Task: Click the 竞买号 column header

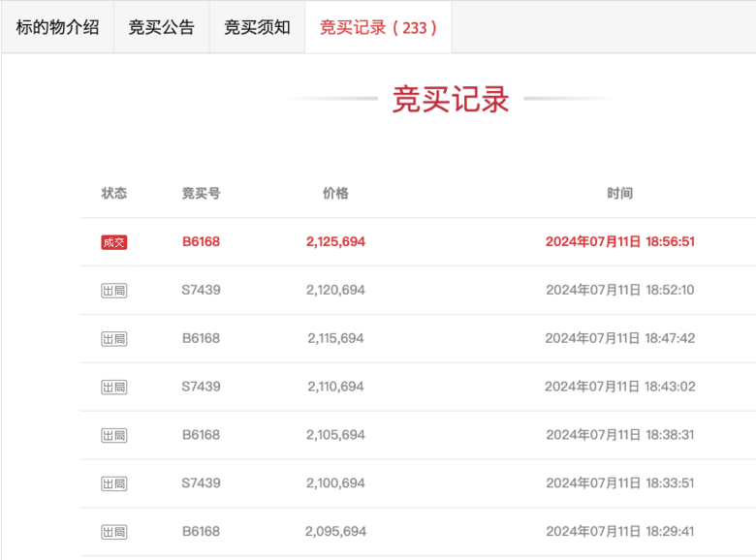Action: [201, 194]
